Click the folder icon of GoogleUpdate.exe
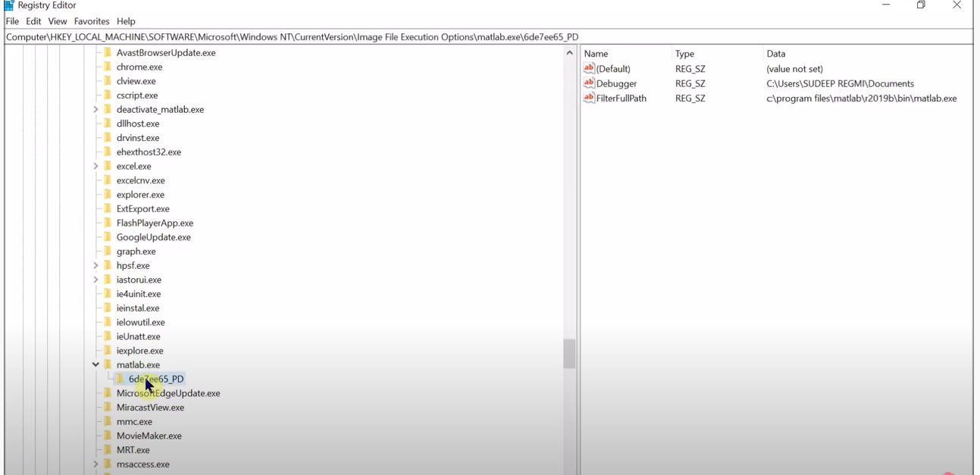 point(108,237)
